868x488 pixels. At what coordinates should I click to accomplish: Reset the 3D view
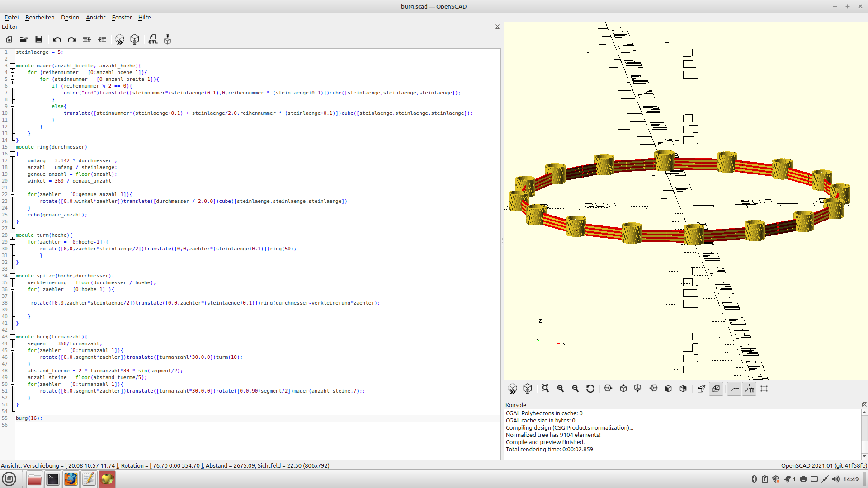pos(590,389)
